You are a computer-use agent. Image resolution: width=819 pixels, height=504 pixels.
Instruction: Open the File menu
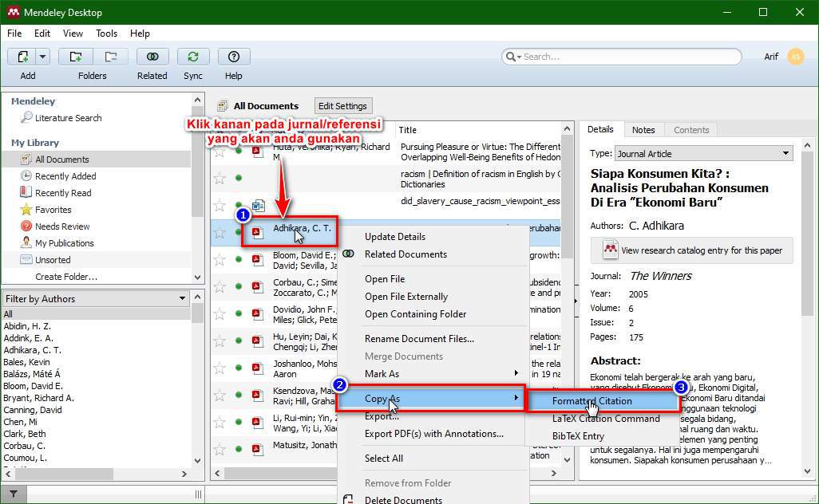(14, 33)
